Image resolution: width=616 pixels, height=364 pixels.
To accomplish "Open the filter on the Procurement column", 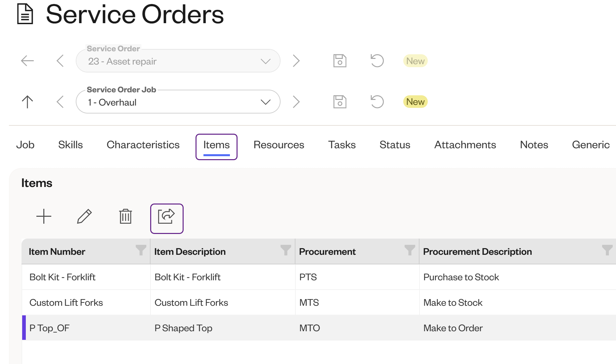I will pos(410,251).
